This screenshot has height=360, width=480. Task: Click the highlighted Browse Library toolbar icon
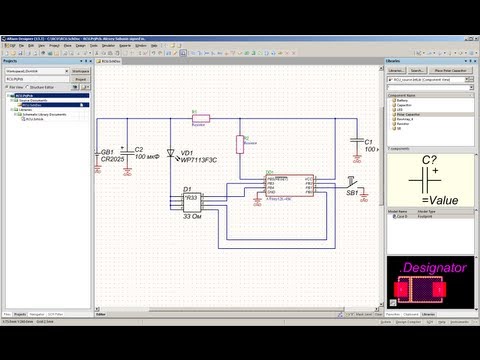(183, 53)
